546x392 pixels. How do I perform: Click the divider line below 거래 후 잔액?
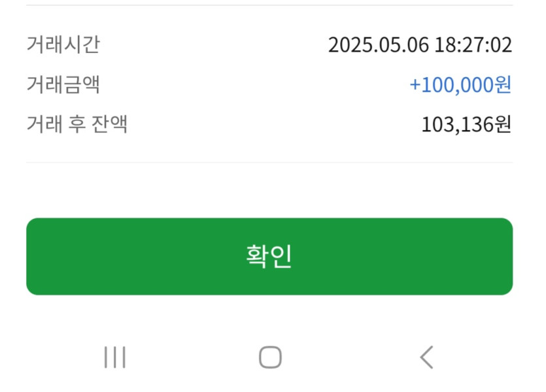click(269, 162)
